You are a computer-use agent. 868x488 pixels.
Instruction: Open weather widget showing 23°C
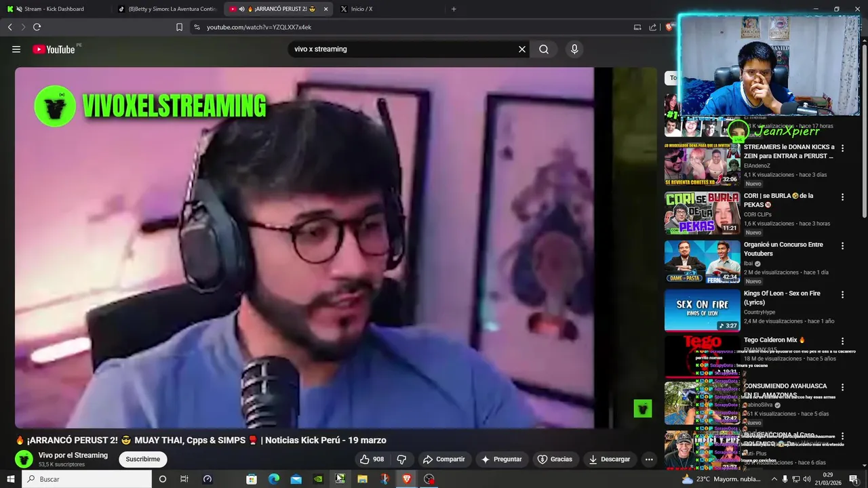point(721,479)
